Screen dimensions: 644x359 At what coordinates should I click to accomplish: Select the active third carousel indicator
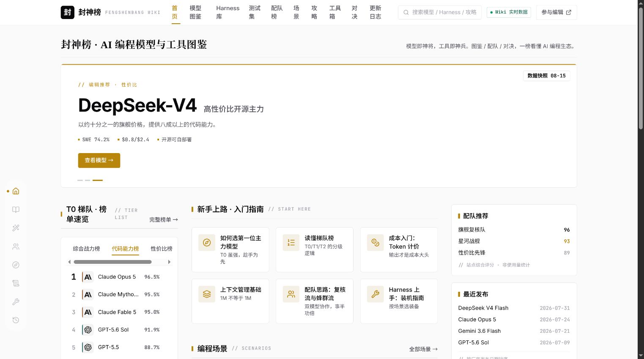98,180
